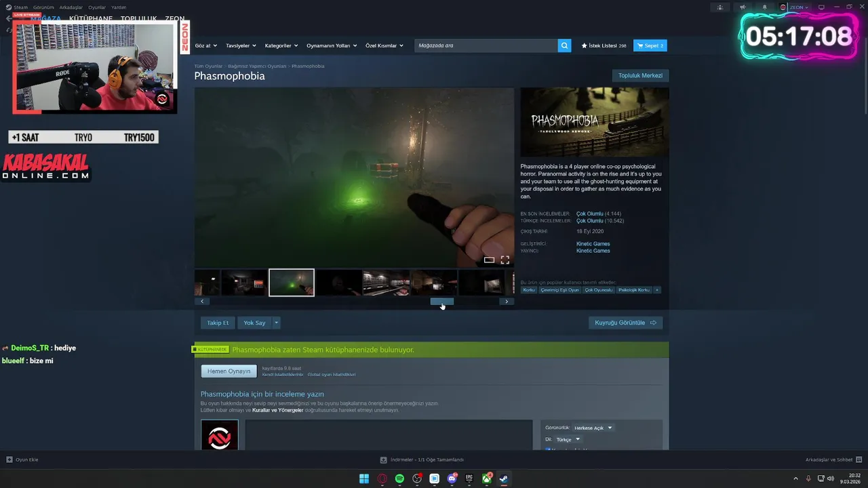Viewport: 868px width, 488px height.
Task: Open the notifications bell icon
Action: 765,7
